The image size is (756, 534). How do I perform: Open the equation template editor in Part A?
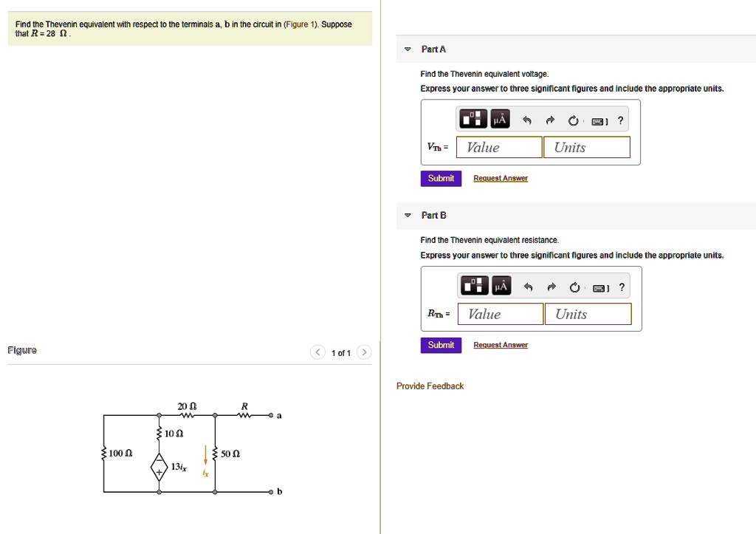click(x=472, y=120)
